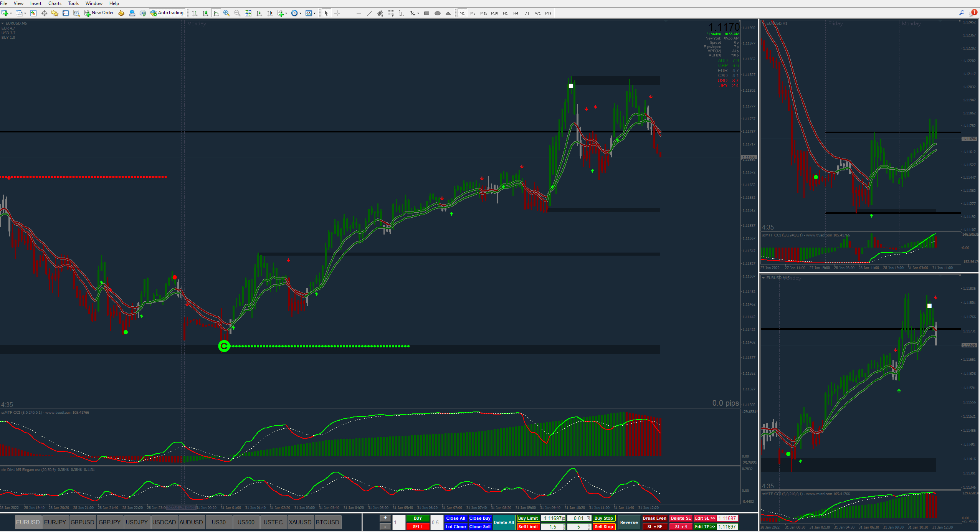The height and width of the screenshot is (532, 980).
Task: Click the Zoom In magnifier icon
Action: (226, 13)
